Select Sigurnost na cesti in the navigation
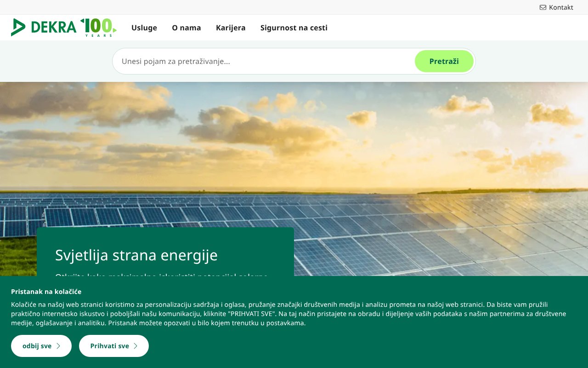This screenshot has width=588, height=368. coord(294,28)
